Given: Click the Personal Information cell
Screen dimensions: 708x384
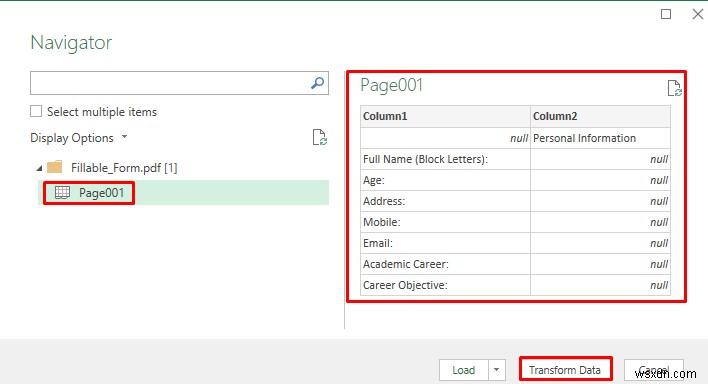Looking at the screenshot, I should click(601, 138).
